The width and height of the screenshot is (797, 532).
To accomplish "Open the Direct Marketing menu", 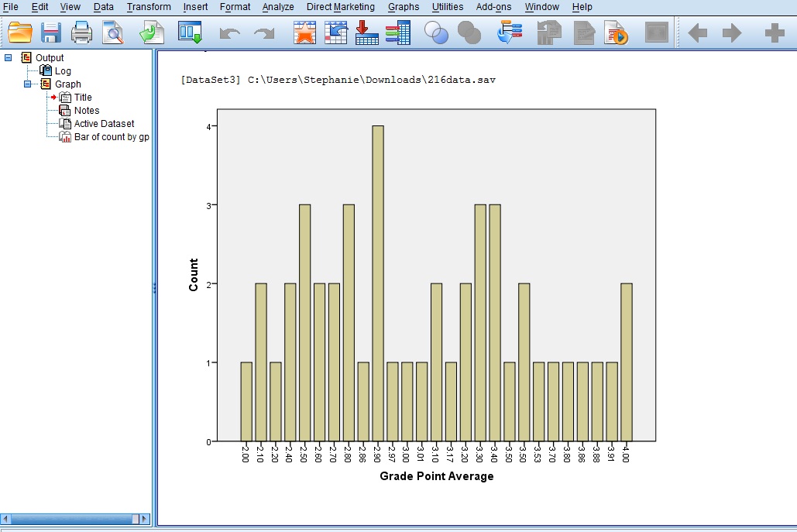I will click(x=341, y=7).
